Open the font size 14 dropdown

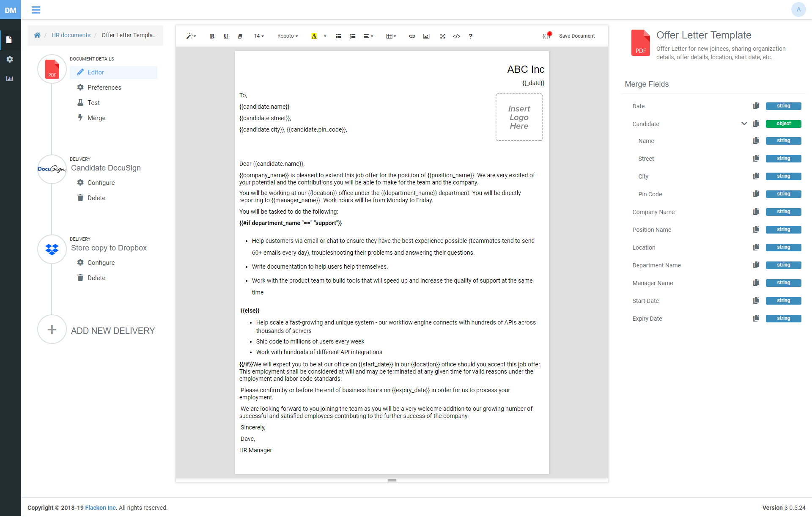point(259,36)
